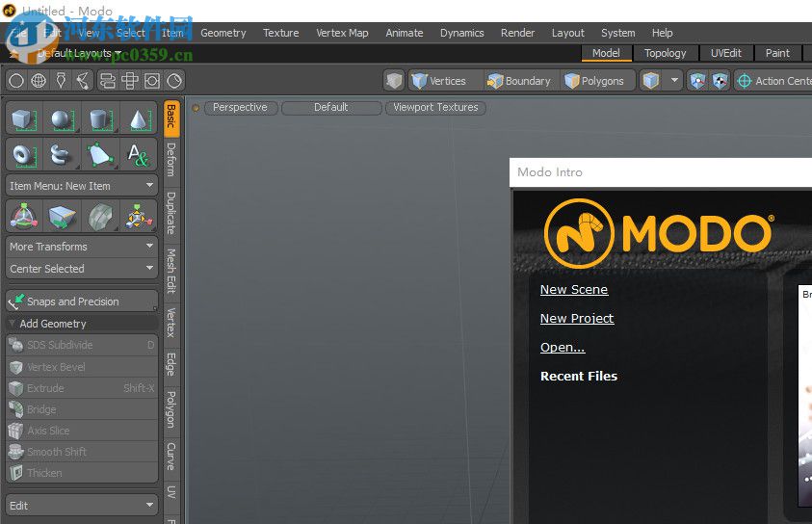Screen dimensions: 812x524
Task: Open the Vertex Map menu
Action: pyautogui.click(x=342, y=33)
